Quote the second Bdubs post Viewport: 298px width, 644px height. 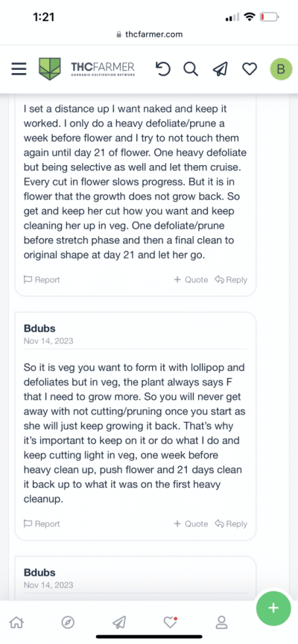point(191,523)
